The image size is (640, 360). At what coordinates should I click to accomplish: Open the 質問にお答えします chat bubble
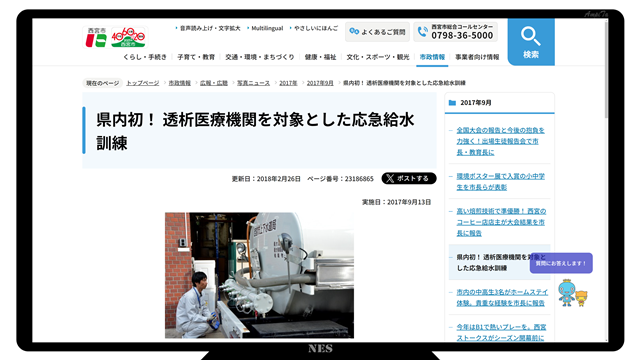pyautogui.click(x=561, y=263)
